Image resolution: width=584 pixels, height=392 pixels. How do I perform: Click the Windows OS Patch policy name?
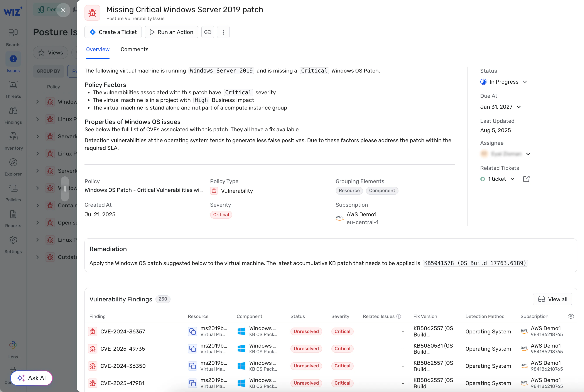pos(144,190)
